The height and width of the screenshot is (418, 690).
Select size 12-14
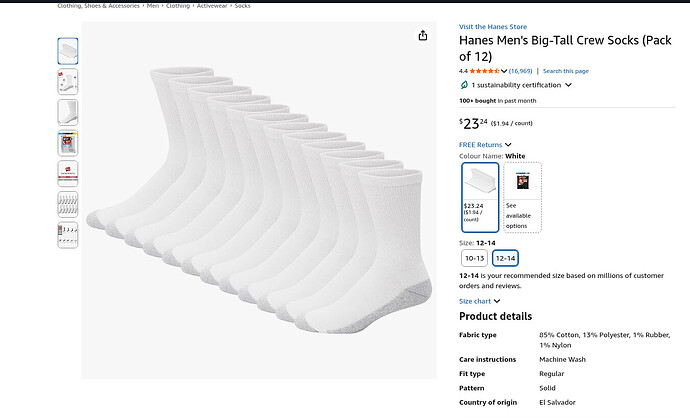505,258
